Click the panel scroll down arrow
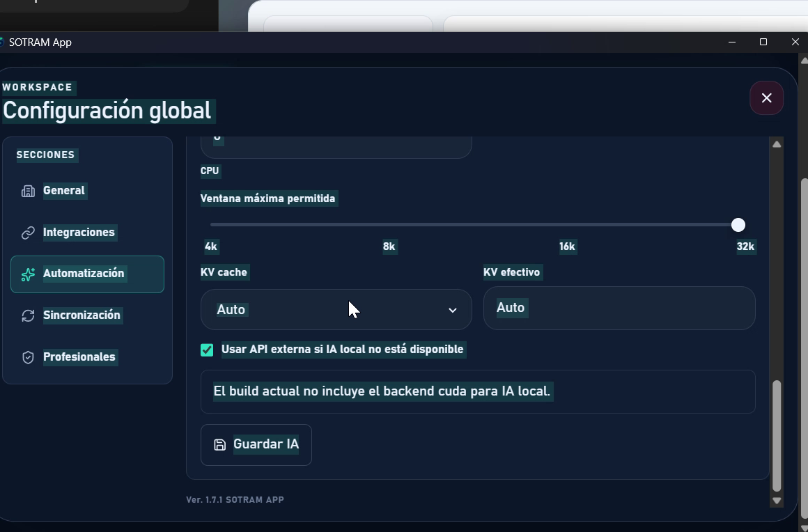 776,500
